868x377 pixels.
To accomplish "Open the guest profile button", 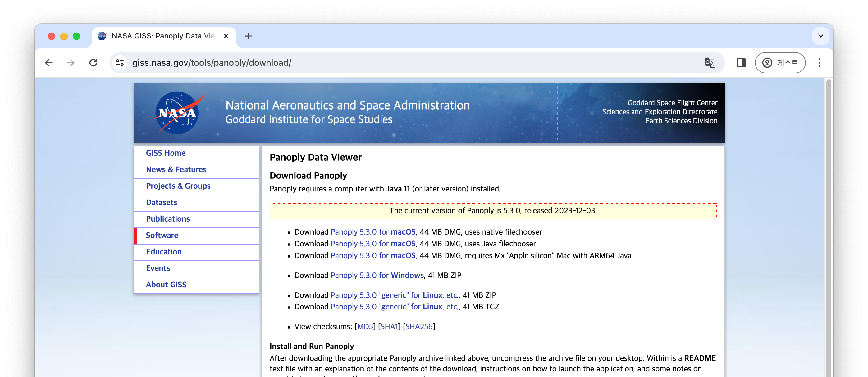I will [x=780, y=63].
